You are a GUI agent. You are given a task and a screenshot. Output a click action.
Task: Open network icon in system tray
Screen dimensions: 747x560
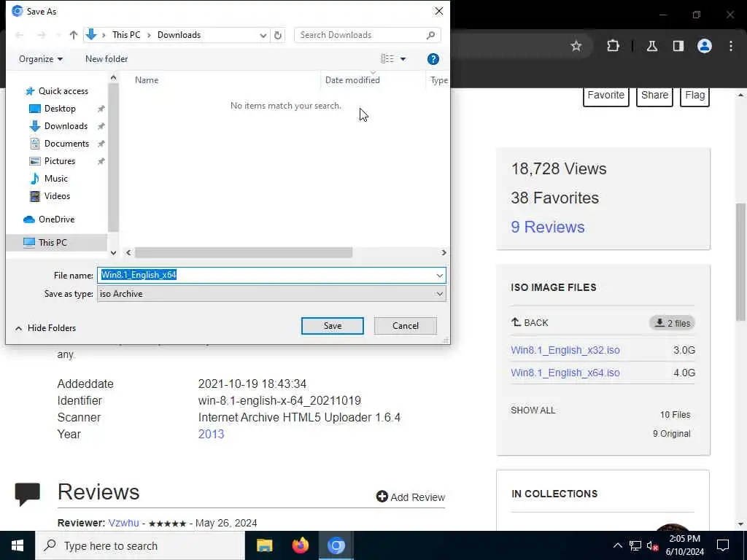click(635, 545)
